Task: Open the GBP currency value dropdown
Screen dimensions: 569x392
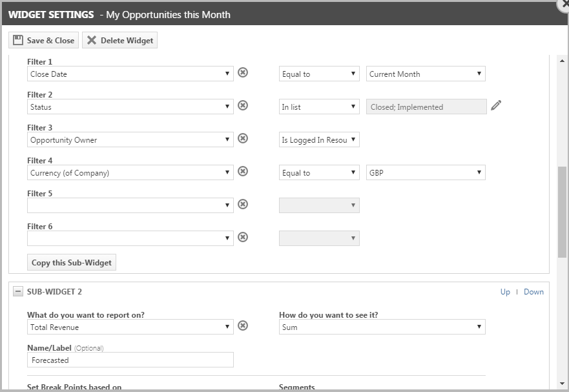Action: click(426, 172)
